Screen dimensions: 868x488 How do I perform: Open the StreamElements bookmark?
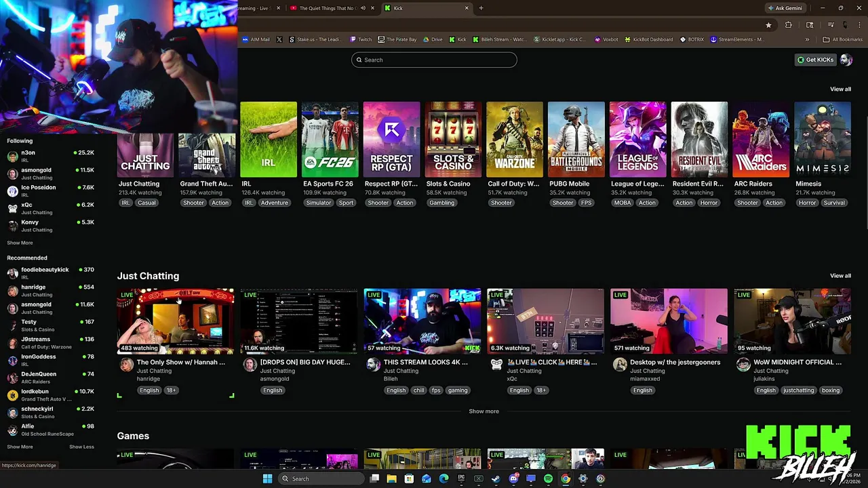pos(738,39)
